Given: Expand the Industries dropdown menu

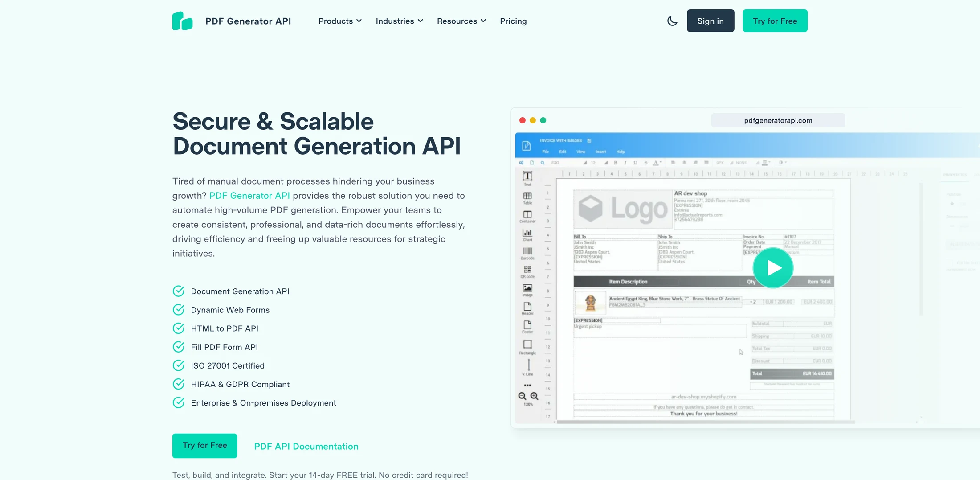Looking at the screenshot, I should coord(399,21).
